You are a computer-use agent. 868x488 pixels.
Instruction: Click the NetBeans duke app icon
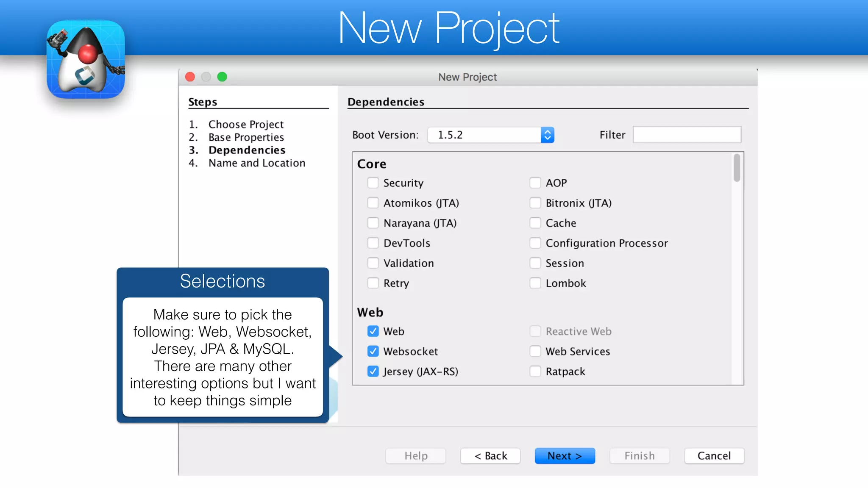click(86, 59)
